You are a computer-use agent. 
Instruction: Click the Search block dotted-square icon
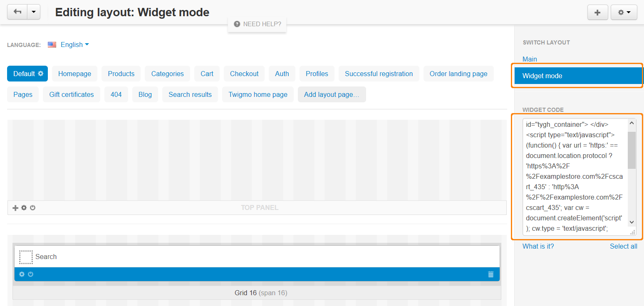[26, 257]
